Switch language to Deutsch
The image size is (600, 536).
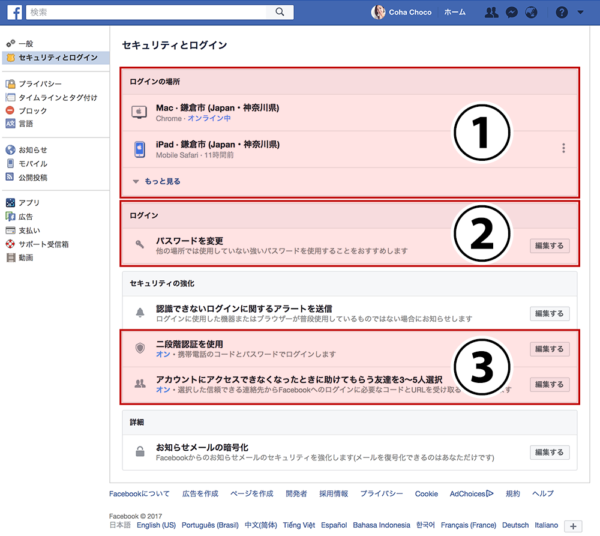click(515, 525)
